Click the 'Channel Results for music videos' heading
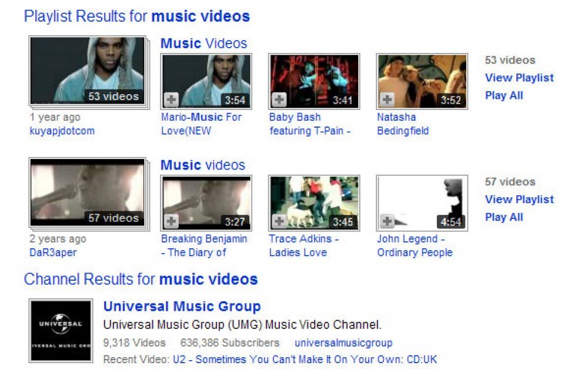 click(x=141, y=280)
